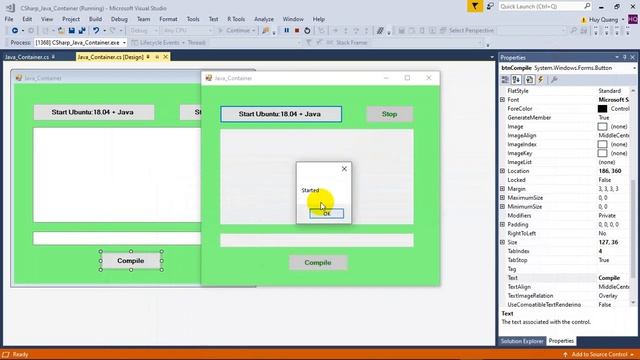Screen dimensions: 640x360
Task: Switch Properties to Categorized view
Action: pyautogui.click(x=505, y=80)
